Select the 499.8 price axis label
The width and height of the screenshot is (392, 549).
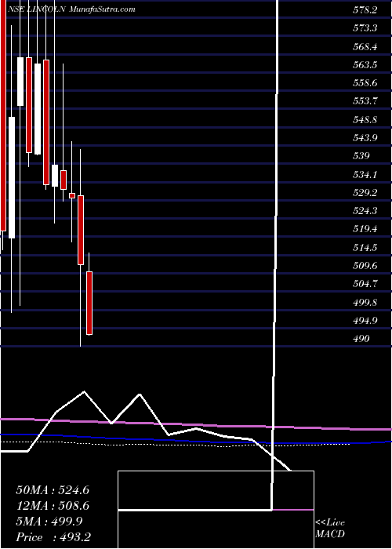(365, 303)
